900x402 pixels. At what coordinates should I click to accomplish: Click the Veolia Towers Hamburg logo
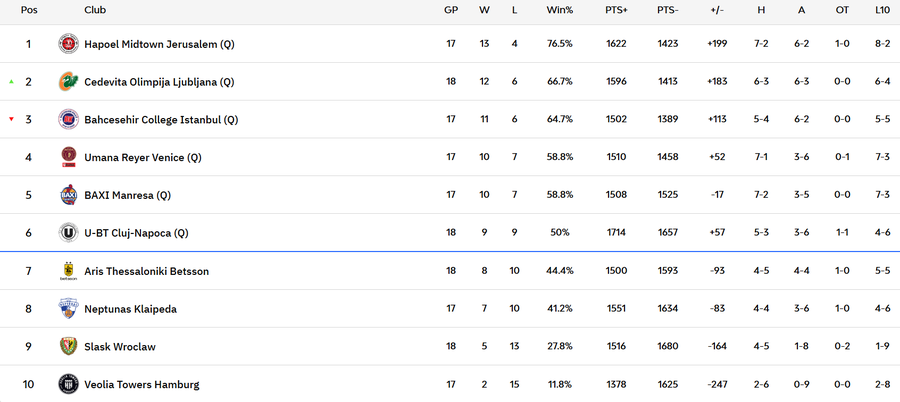pyautogui.click(x=69, y=384)
